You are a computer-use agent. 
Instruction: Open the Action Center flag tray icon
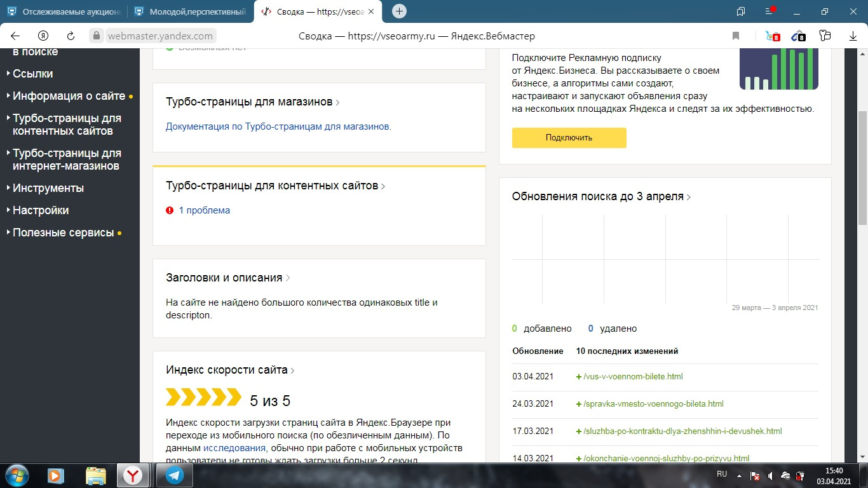755,475
